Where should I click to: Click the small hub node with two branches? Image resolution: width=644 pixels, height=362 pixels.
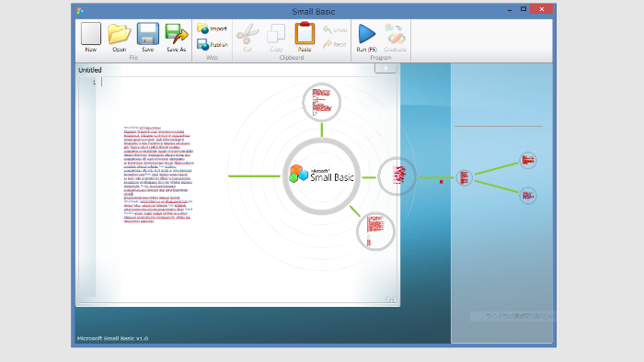click(465, 178)
